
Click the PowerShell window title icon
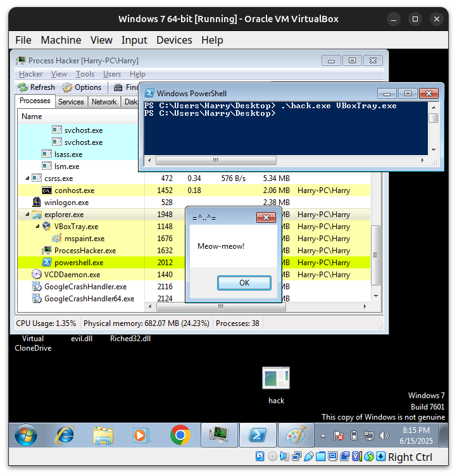coord(149,93)
